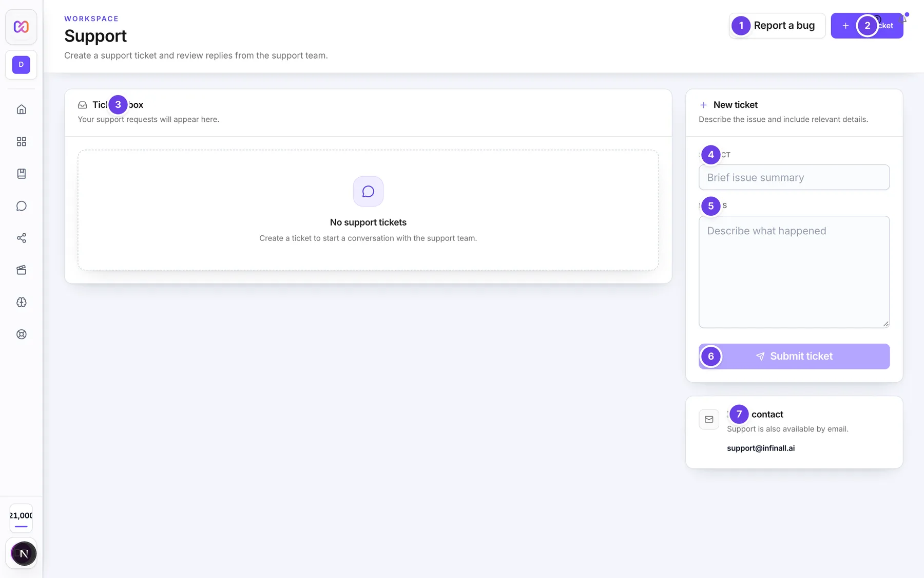Open the clapperboard icon in sidebar
924x578 pixels.
click(21, 270)
